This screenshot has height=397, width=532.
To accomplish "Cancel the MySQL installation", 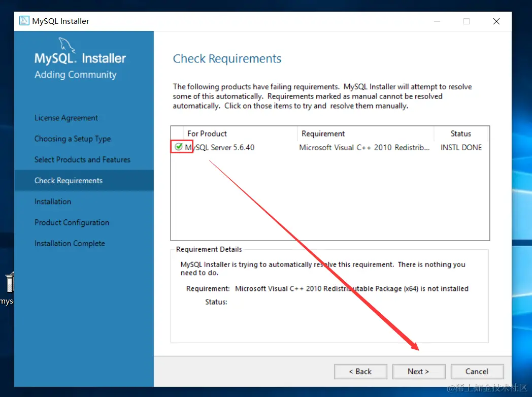I will 477,372.
